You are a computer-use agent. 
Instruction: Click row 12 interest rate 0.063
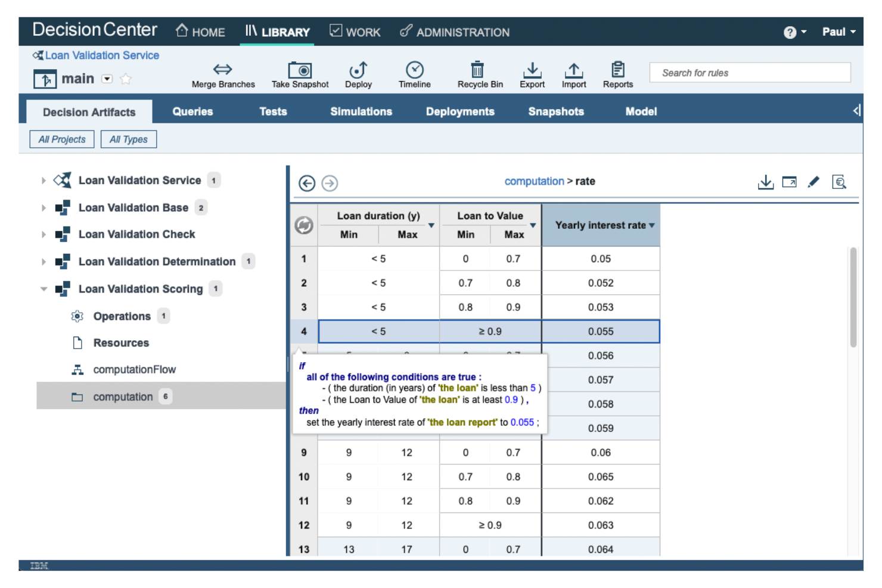(x=601, y=525)
